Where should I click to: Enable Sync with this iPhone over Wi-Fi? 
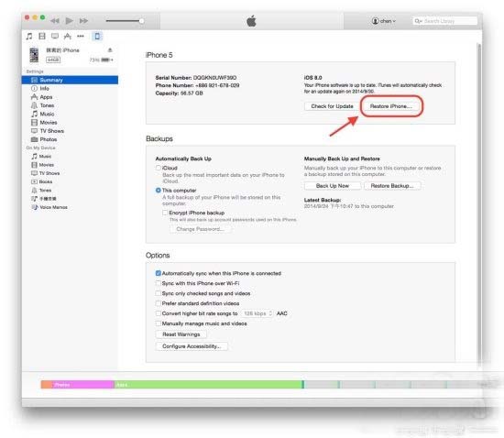point(159,283)
